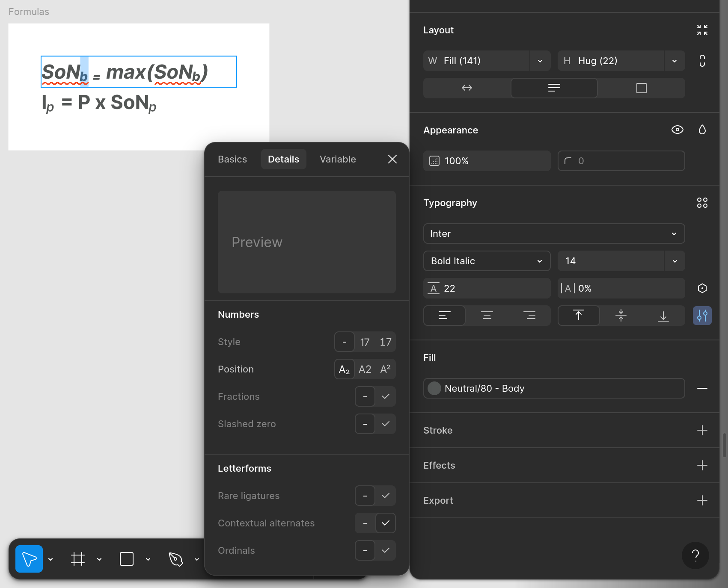Switch to Details tab
This screenshot has width=728, height=588.
283,159
